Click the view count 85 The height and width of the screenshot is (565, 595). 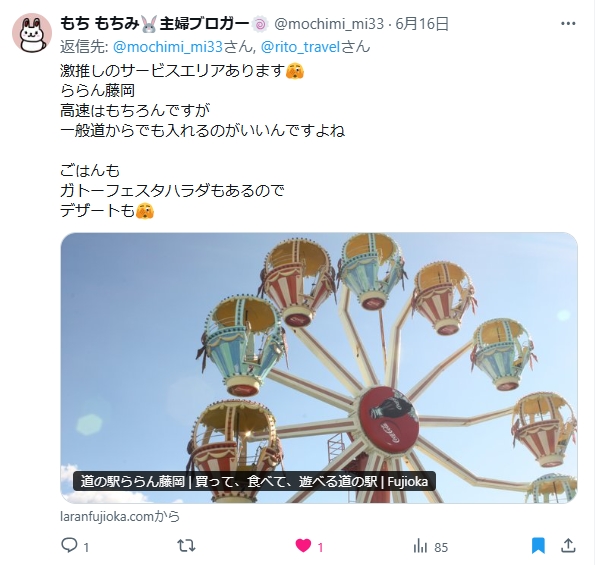pyautogui.click(x=441, y=548)
